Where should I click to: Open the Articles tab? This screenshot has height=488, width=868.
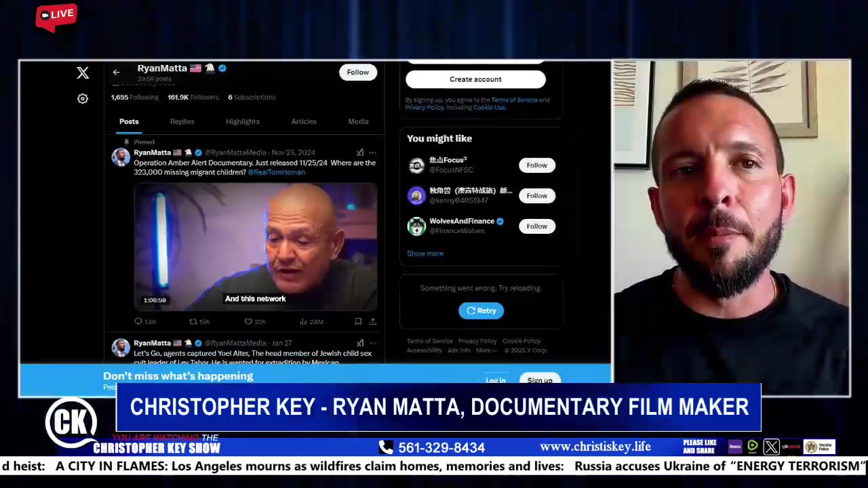(x=304, y=121)
